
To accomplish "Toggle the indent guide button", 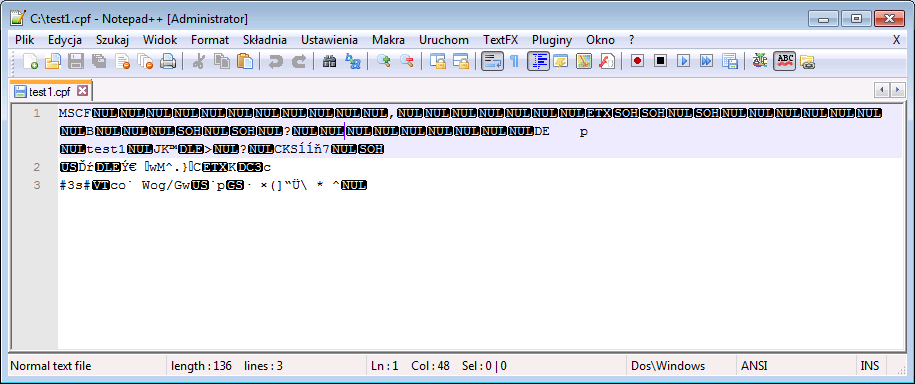I will [x=537, y=61].
